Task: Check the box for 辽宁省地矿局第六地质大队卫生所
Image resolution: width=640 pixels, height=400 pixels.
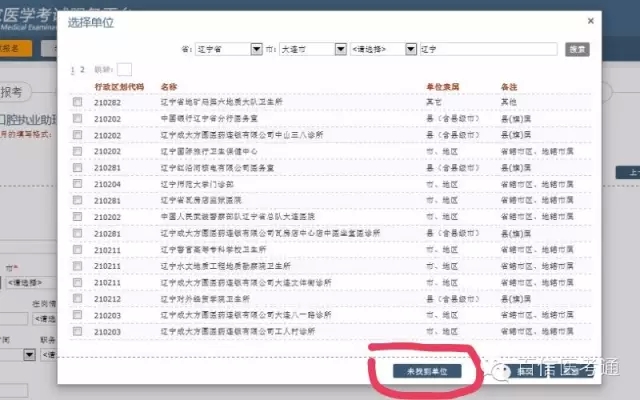Action: pyautogui.click(x=78, y=102)
